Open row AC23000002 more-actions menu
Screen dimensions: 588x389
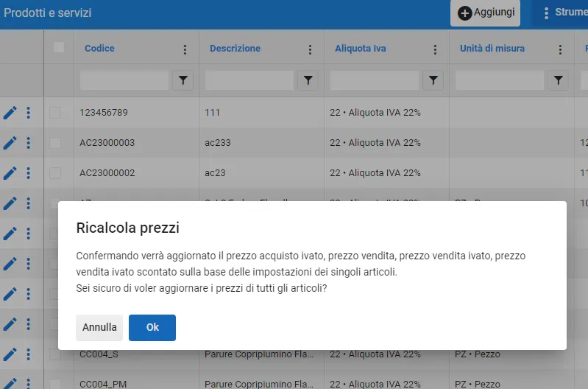(29, 173)
